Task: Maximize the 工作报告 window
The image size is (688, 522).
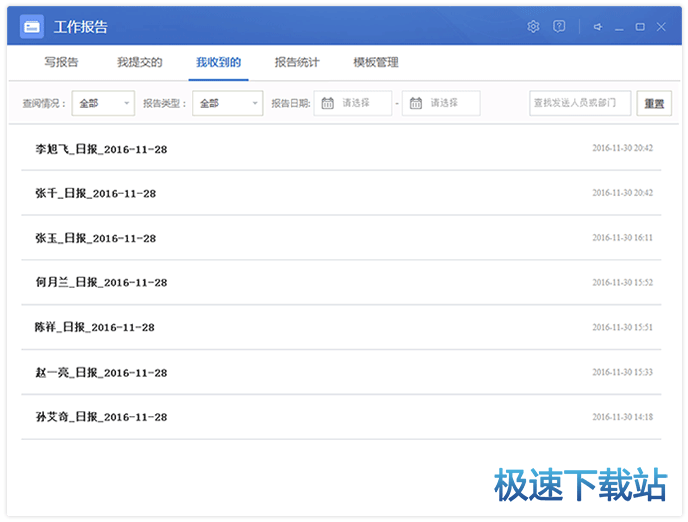Action: point(640,27)
